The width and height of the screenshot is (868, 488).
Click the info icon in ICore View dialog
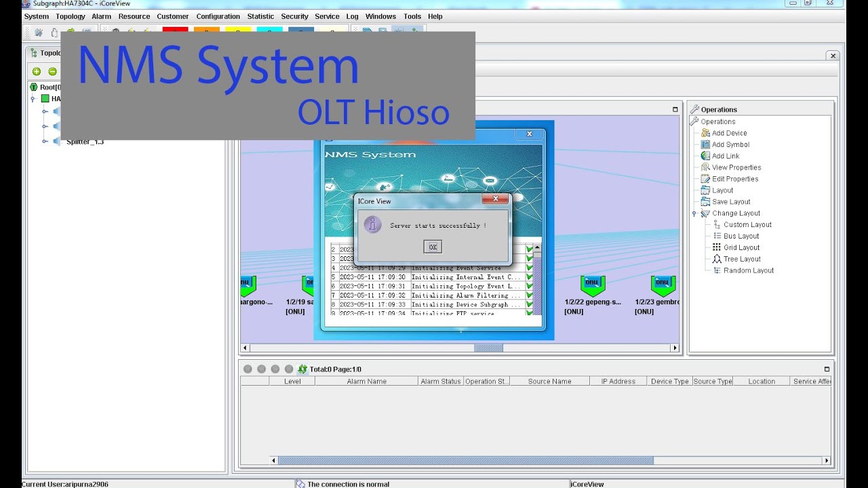(372, 225)
